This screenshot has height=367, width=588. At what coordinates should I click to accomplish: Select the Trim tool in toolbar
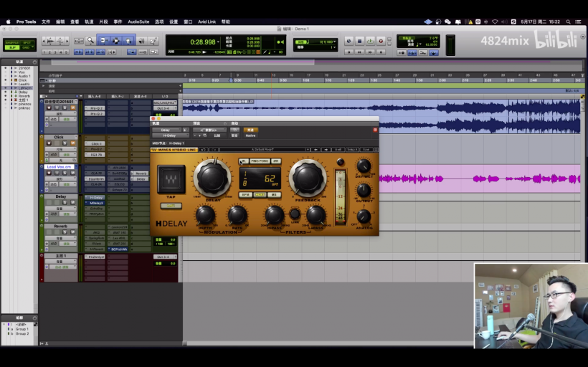click(103, 40)
